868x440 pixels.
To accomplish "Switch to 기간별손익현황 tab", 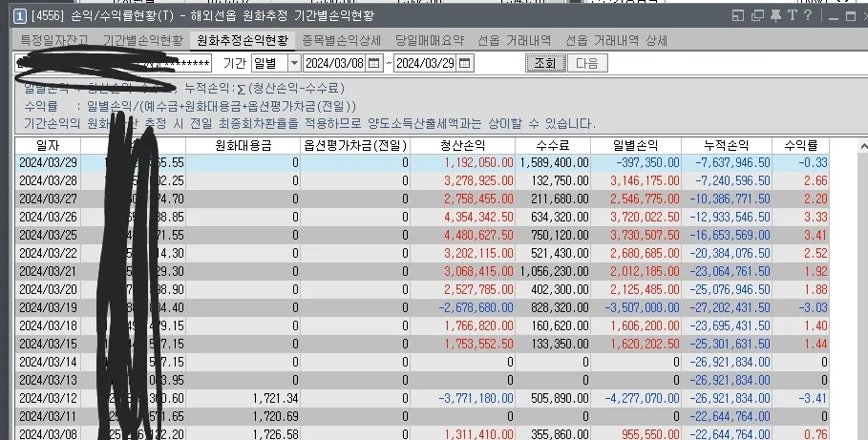I will tap(143, 40).
